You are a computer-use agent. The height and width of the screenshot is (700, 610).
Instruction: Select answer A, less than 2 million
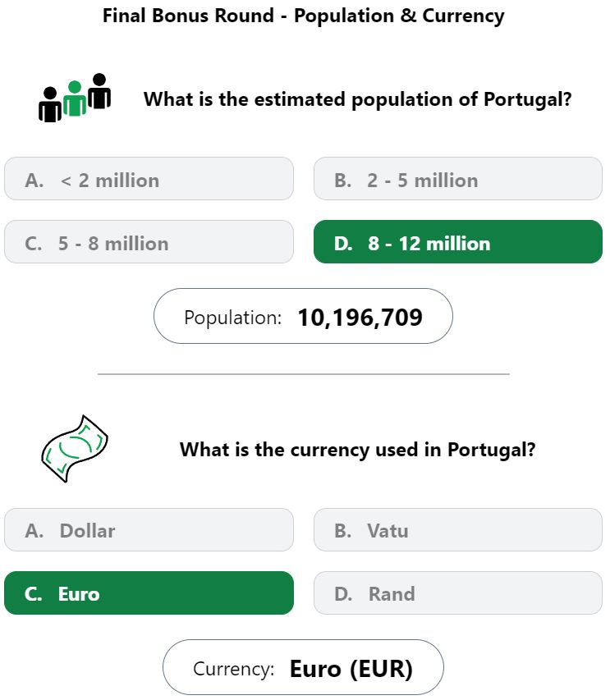(149, 179)
